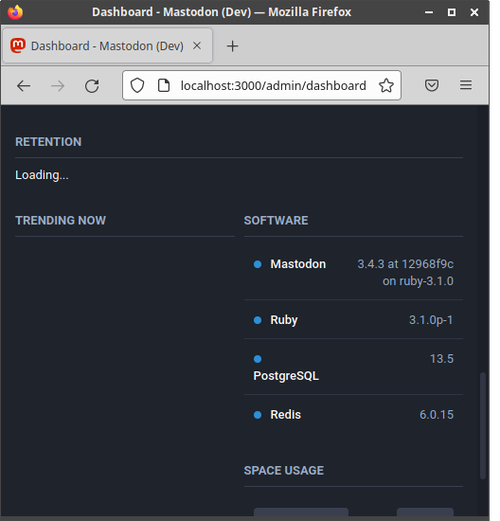Click the forward navigation arrow
The height and width of the screenshot is (521, 500).
pyautogui.click(x=58, y=86)
